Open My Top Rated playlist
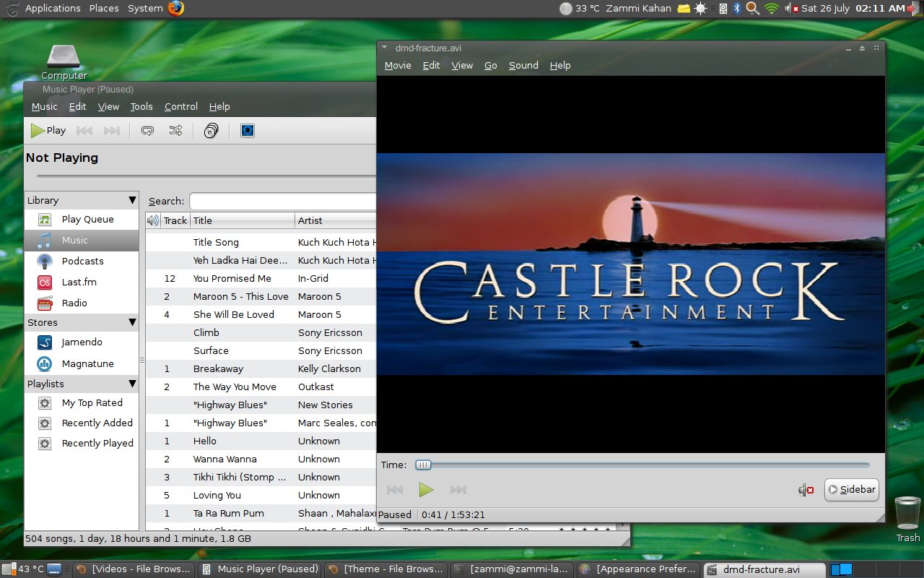This screenshot has width=924, height=578. pos(81,403)
